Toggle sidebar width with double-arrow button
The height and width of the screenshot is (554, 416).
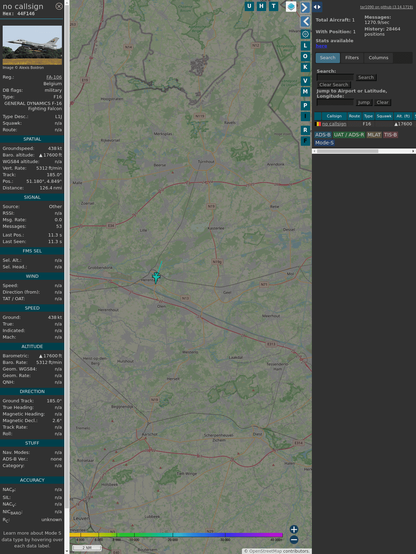coord(317,7)
